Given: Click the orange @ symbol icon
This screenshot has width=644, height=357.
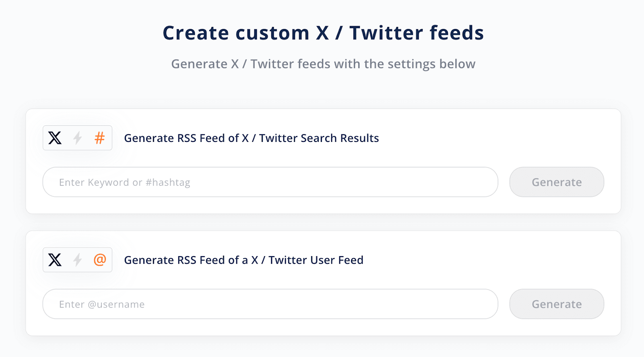Looking at the screenshot, I should pyautogui.click(x=99, y=260).
